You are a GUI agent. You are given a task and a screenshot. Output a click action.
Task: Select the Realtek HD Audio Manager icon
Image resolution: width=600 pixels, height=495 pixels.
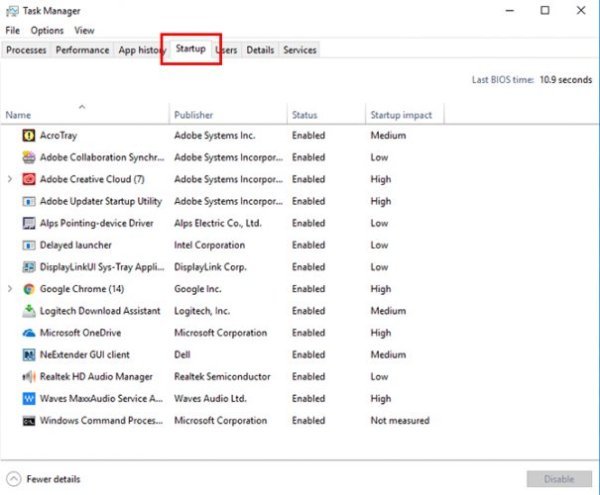coord(28,377)
